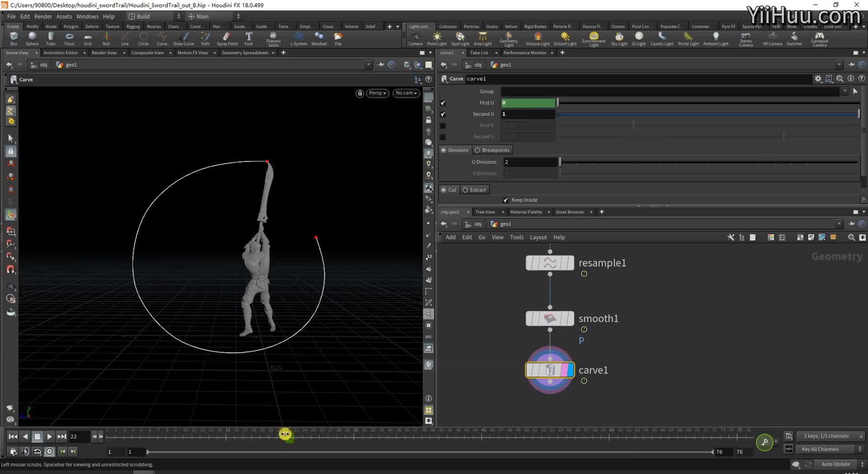Image resolution: width=868 pixels, height=474 pixels.
Task: Select the Grid shelf tool
Action: [88, 38]
